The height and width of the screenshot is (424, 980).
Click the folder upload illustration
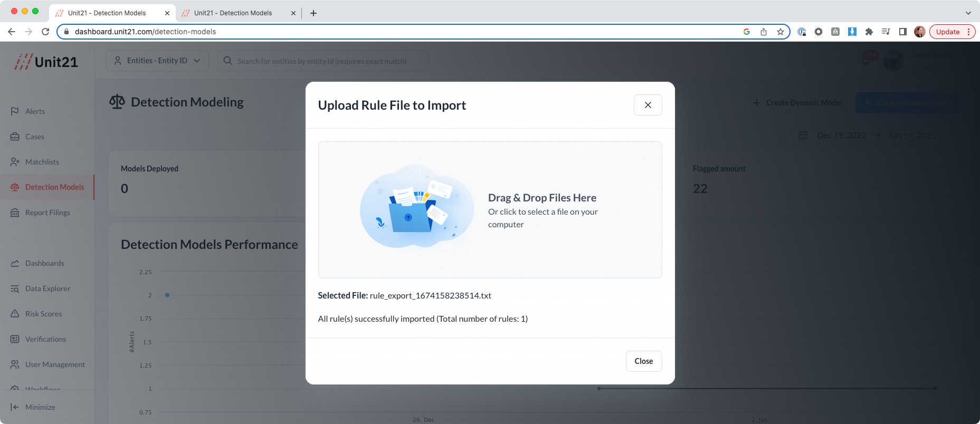click(x=416, y=206)
